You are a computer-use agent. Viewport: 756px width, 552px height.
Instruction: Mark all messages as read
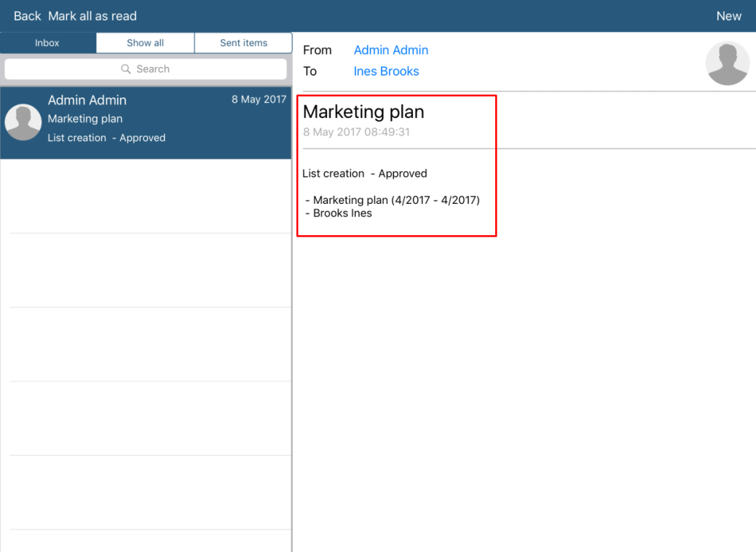click(92, 16)
